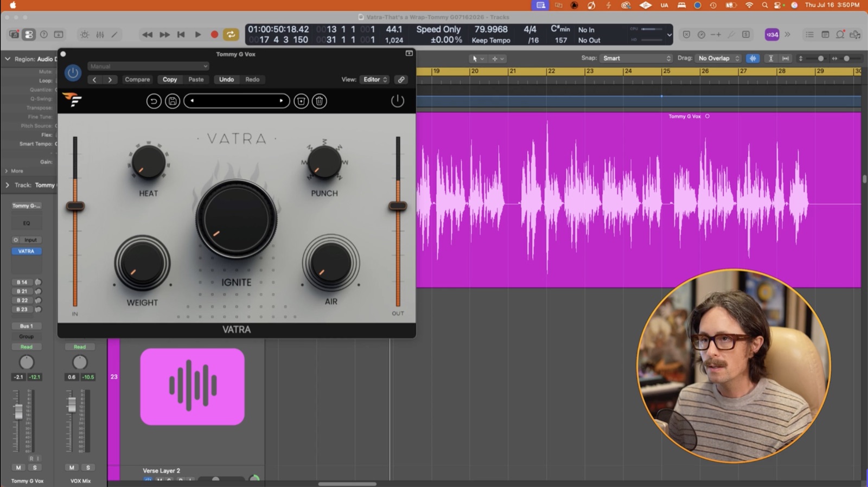Click the VATRA preset browser left arrow
Screen dimensions: 868x487
tap(192, 101)
